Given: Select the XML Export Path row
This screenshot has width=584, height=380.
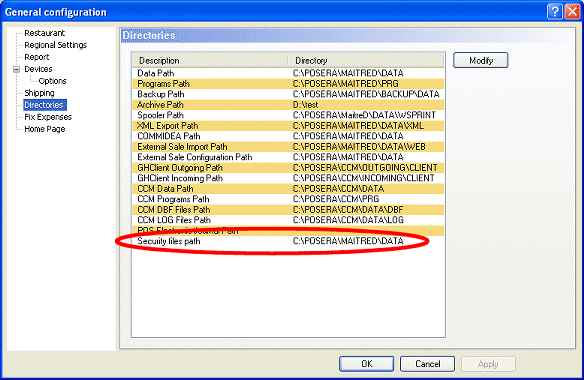Looking at the screenshot, I should coord(288,126).
